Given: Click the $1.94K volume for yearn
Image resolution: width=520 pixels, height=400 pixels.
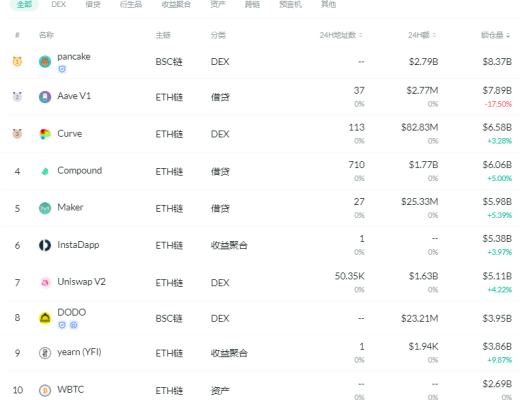Looking at the screenshot, I should pos(424,347).
